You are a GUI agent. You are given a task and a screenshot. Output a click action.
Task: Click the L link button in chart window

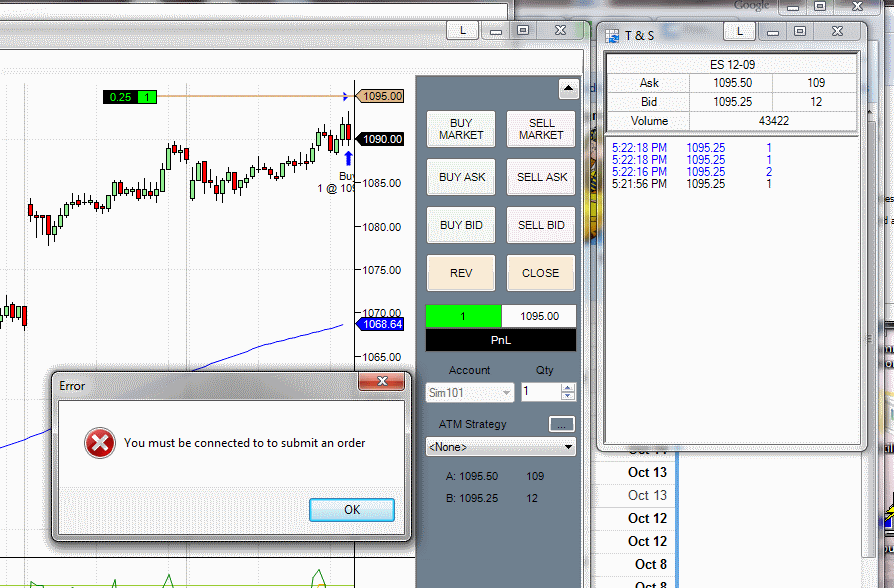point(462,31)
